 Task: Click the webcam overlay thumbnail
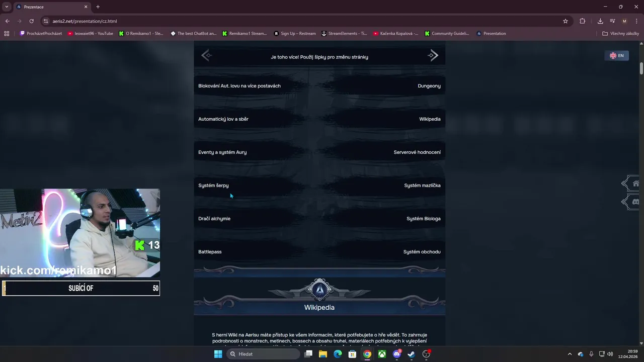coord(80,233)
